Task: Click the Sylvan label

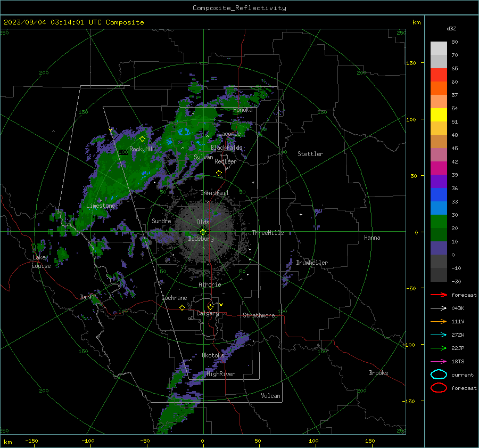Action: point(203,157)
